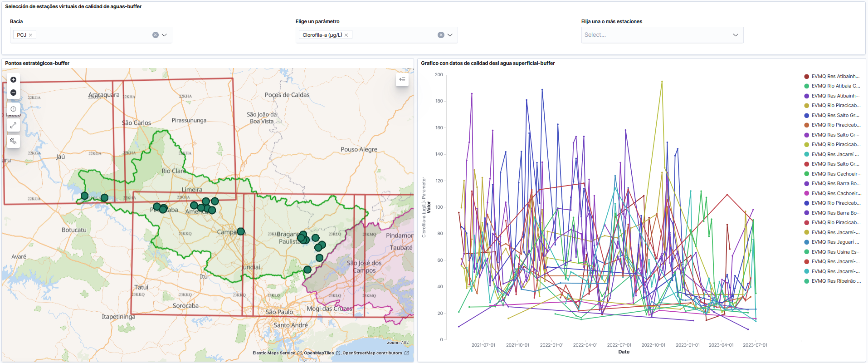Viewport: 868px width, 363px height.
Task: Zoom in on the map
Action: click(x=13, y=80)
